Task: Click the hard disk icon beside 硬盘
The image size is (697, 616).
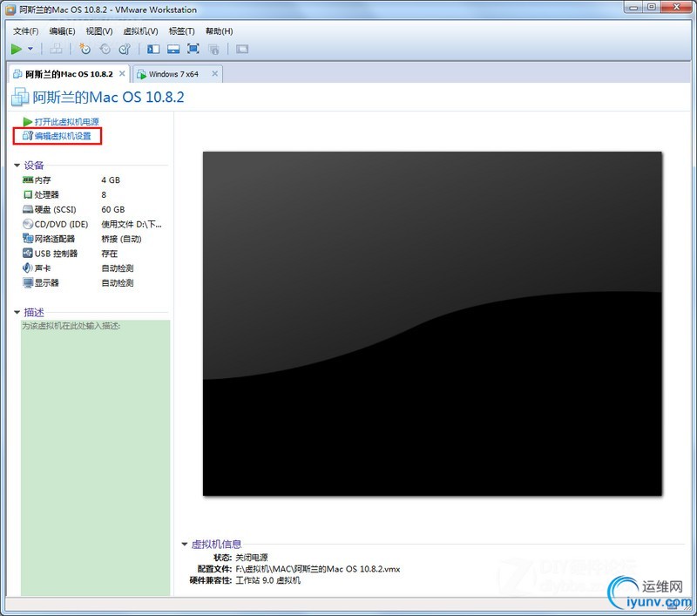Action: (28, 209)
